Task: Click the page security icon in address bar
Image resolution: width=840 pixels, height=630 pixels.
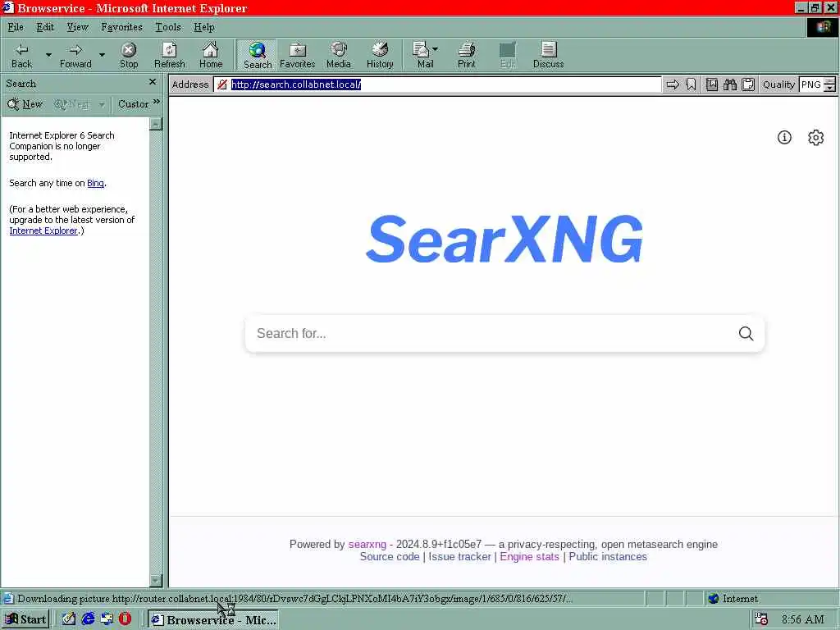Action: pyautogui.click(x=221, y=84)
